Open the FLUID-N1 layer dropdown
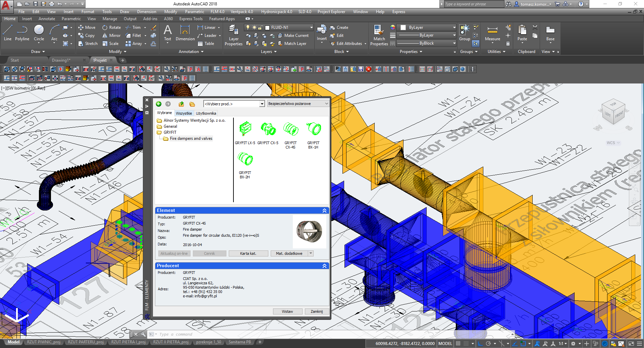The height and width of the screenshot is (348, 644). coord(311,27)
